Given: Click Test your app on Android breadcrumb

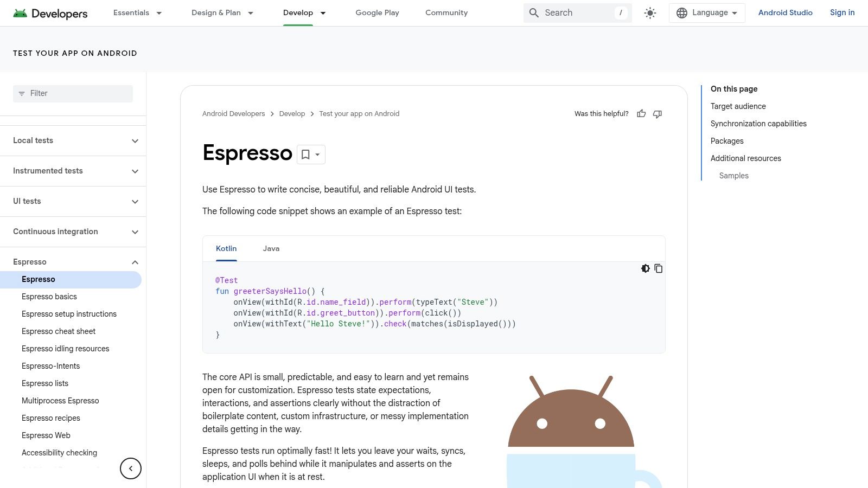Looking at the screenshot, I should pyautogui.click(x=359, y=114).
